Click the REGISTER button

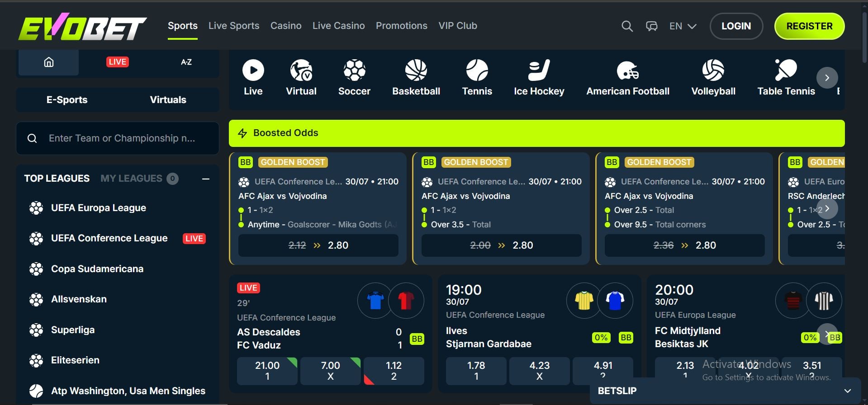click(810, 26)
